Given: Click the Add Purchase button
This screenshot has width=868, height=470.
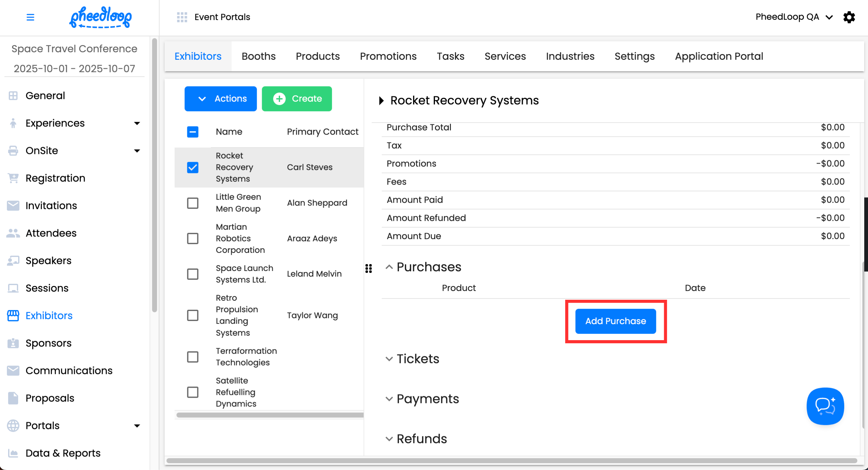Looking at the screenshot, I should tap(615, 321).
